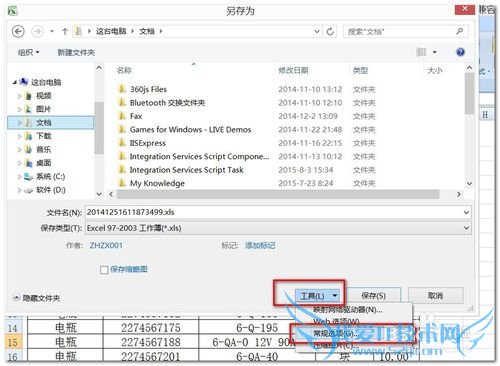Expand the 视频 tree node

coord(19,96)
